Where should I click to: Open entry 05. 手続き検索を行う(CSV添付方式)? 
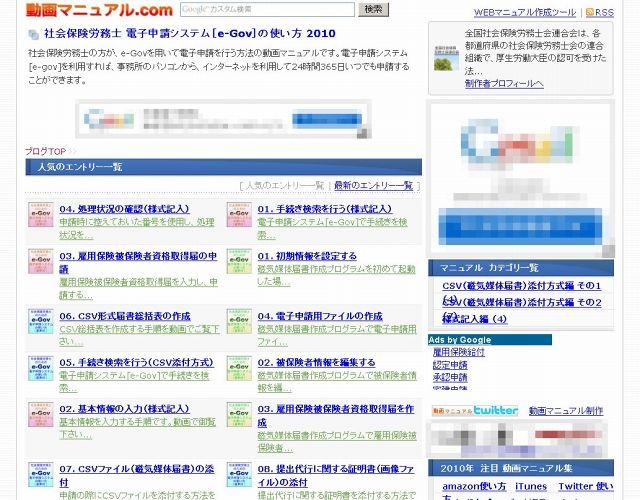coord(136,362)
